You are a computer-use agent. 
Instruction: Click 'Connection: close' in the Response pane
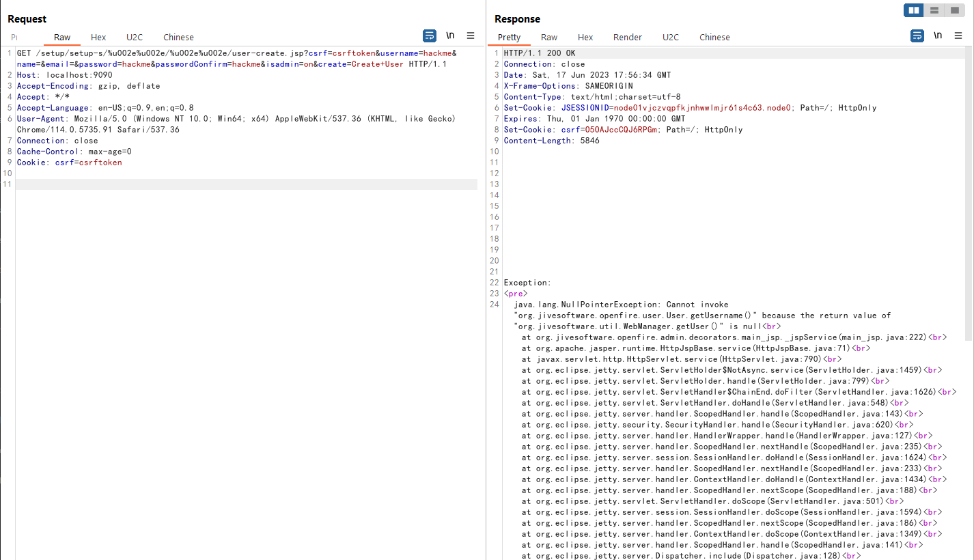point(544,64)
